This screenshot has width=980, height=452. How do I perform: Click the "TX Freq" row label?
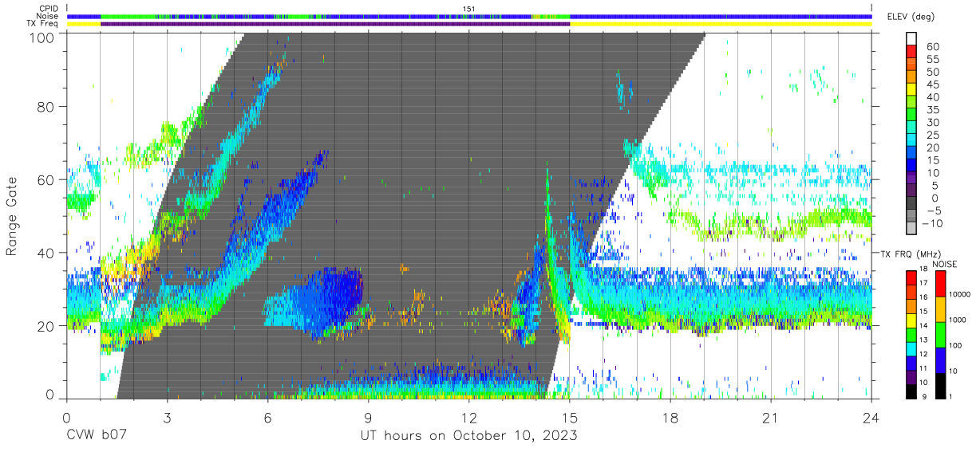[44, 24]
